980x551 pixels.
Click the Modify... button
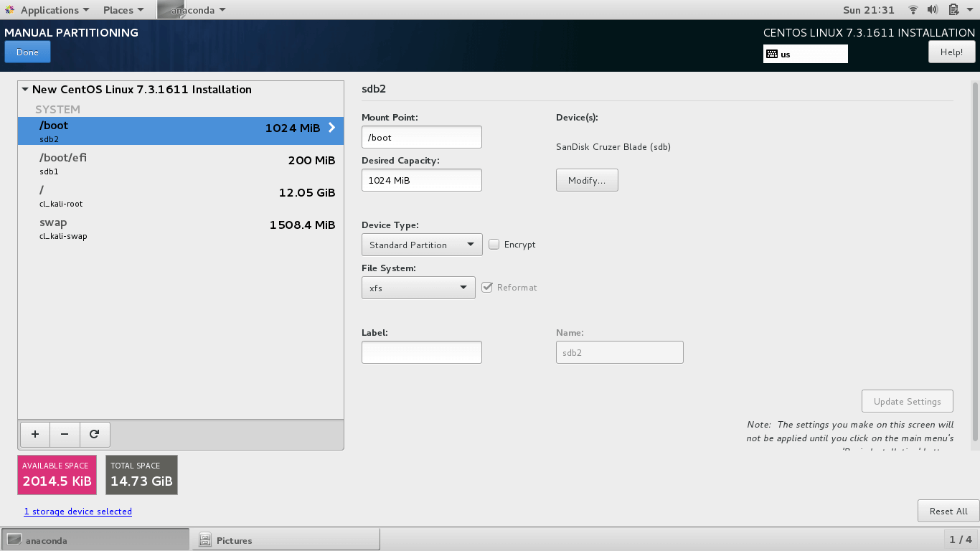(587, 180)
